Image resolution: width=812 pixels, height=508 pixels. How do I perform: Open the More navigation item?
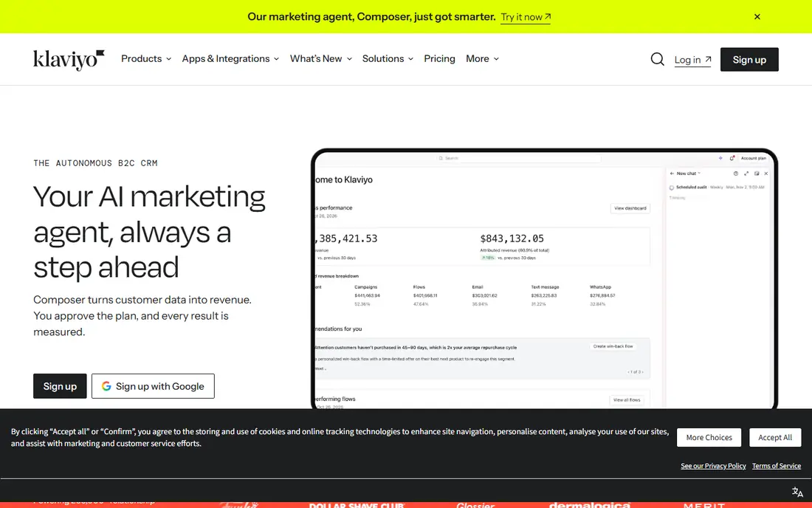[482, 58]
